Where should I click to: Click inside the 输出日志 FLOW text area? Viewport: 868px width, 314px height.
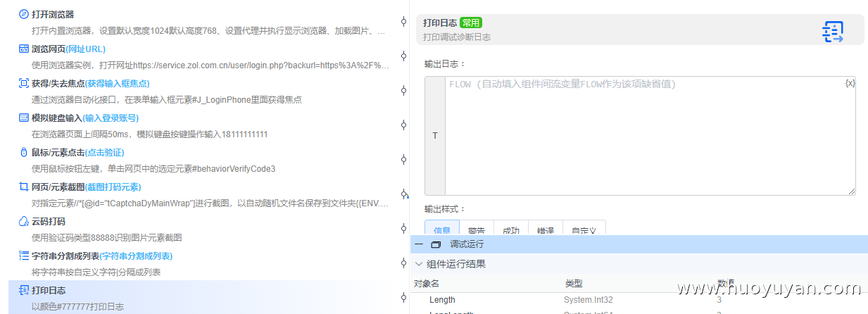pyautogui.click(x=650, y=136)
